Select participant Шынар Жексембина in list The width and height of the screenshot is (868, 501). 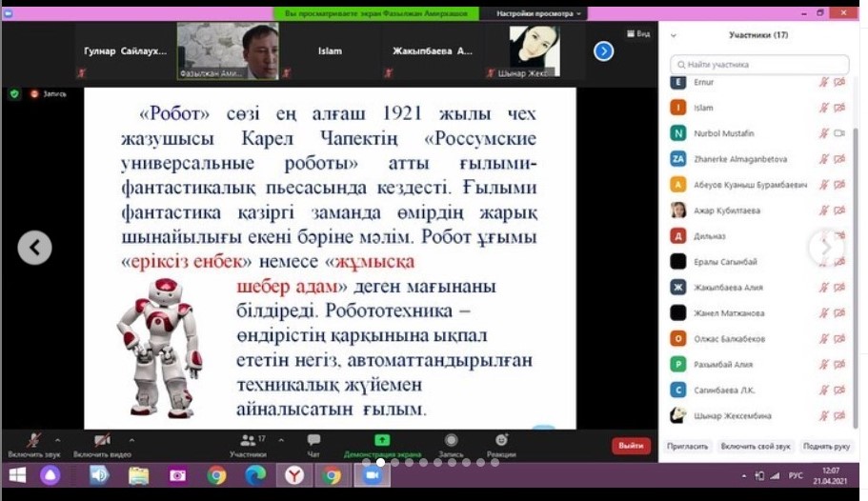click(x=758, y=415)
